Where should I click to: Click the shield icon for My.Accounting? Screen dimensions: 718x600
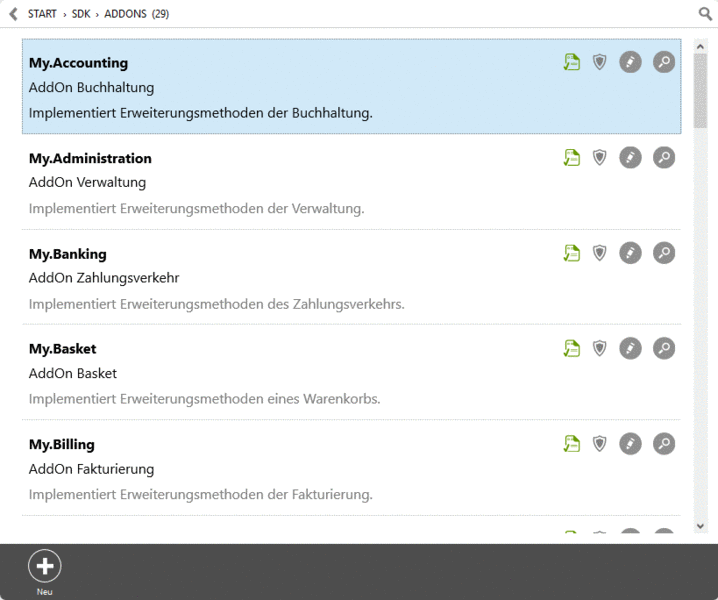pos(599,62)
